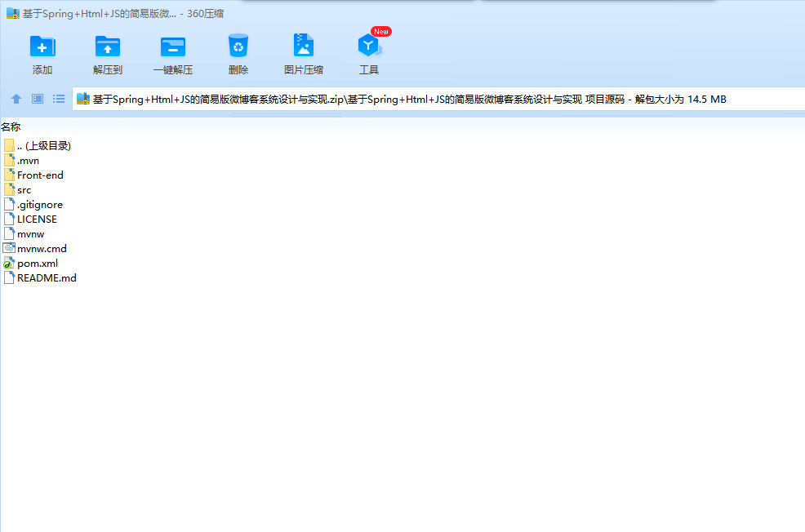Switch to the list view mode button

[x=59, y=99]
